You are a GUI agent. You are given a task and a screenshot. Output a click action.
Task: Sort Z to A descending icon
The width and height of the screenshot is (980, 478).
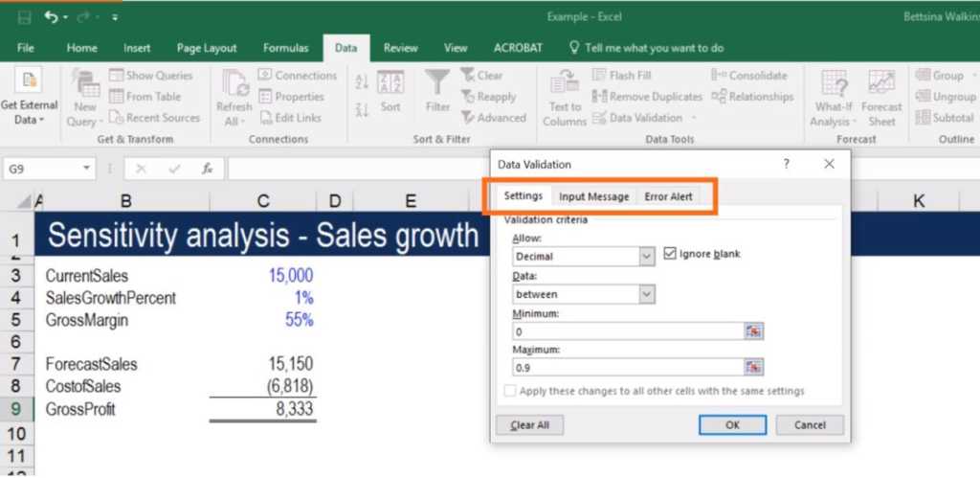click(362, 110)
